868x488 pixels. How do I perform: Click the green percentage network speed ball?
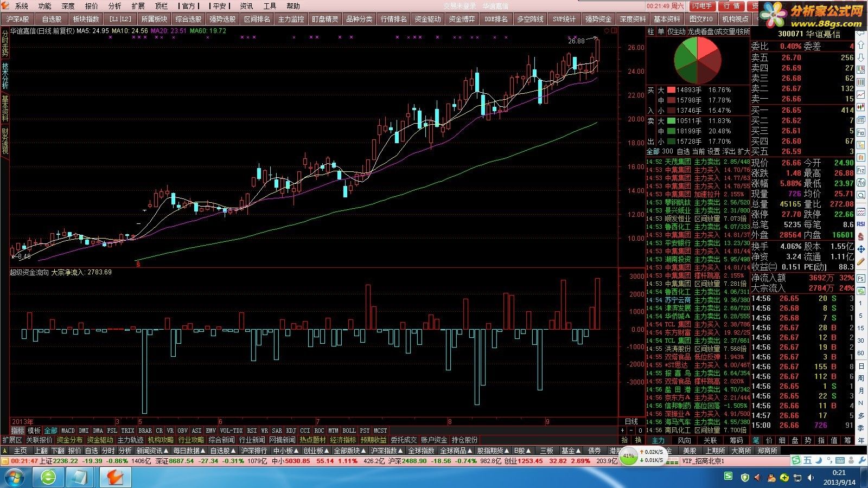coord(628,457)
